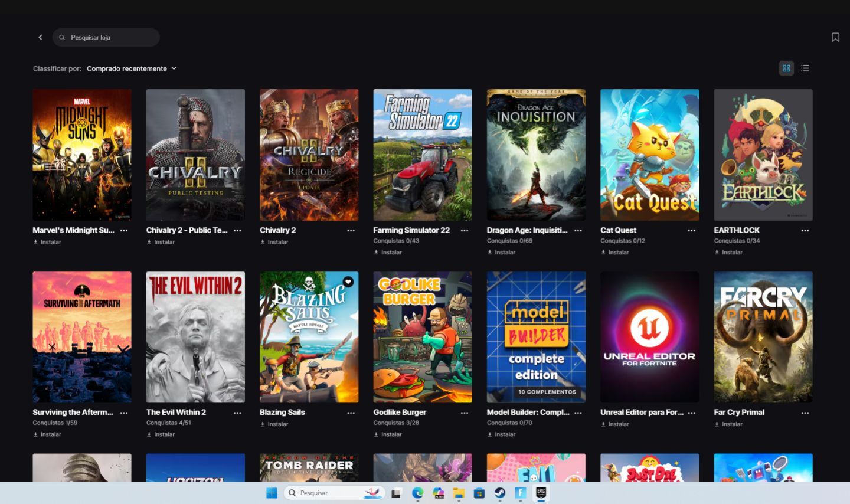Launch Steam from the taskbar
This screenshot has width=850, height=504.
[x=499, y=493]
